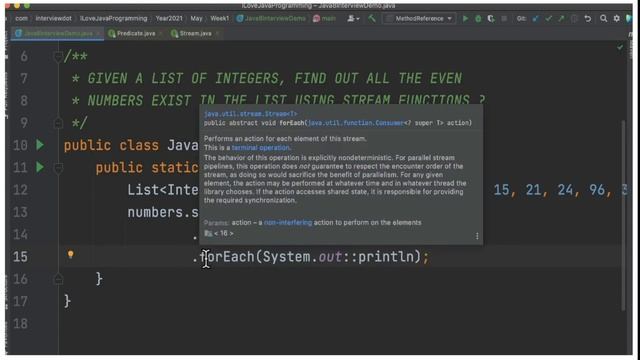The width and height of the screenshot is (640, 360).
Task: Click the '< 16 >' JDK source label
Action: (x=224, y=233)
